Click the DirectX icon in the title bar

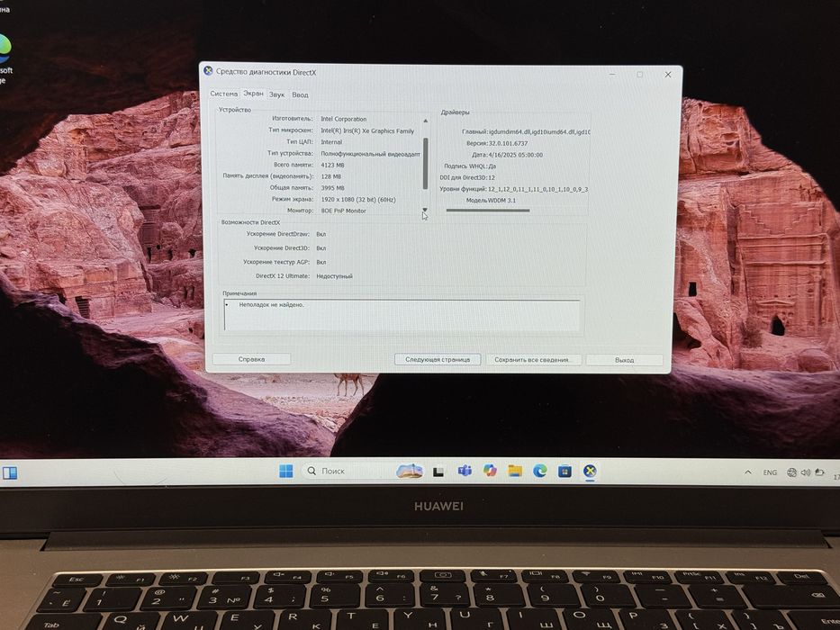[x=208, y=71]
